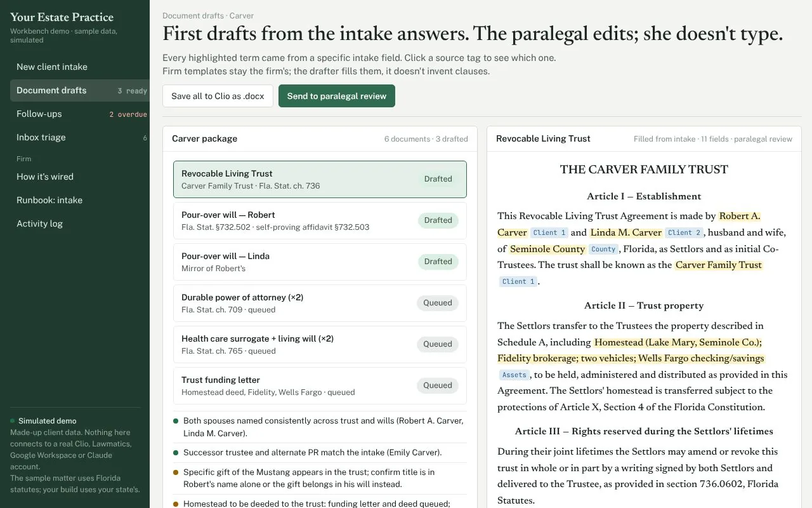Click highlighted Seminole County term
The width and height of the screenshot is (812, 508).
click(547, 249)
